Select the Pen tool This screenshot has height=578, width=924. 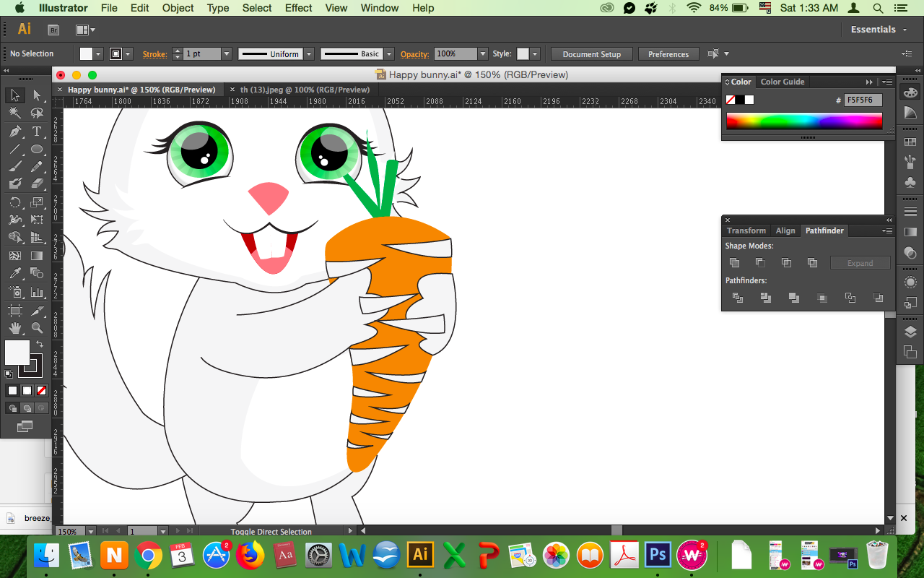(x=14, y=131)
